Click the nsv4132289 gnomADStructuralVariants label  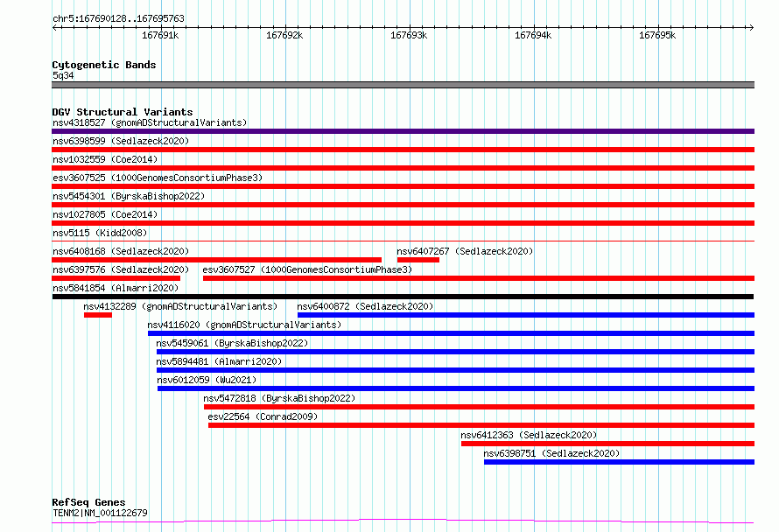180,306
